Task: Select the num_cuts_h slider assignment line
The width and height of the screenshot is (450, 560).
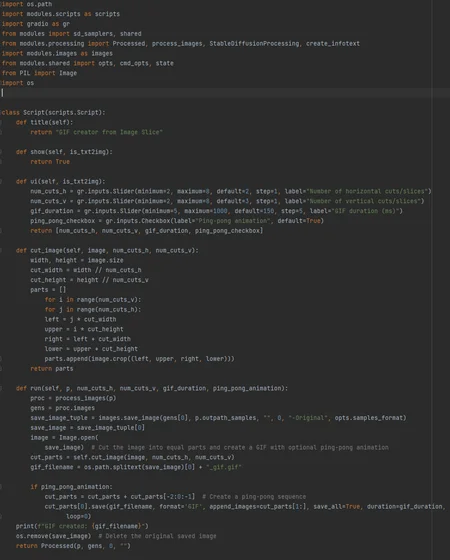Action: point(231,191)
